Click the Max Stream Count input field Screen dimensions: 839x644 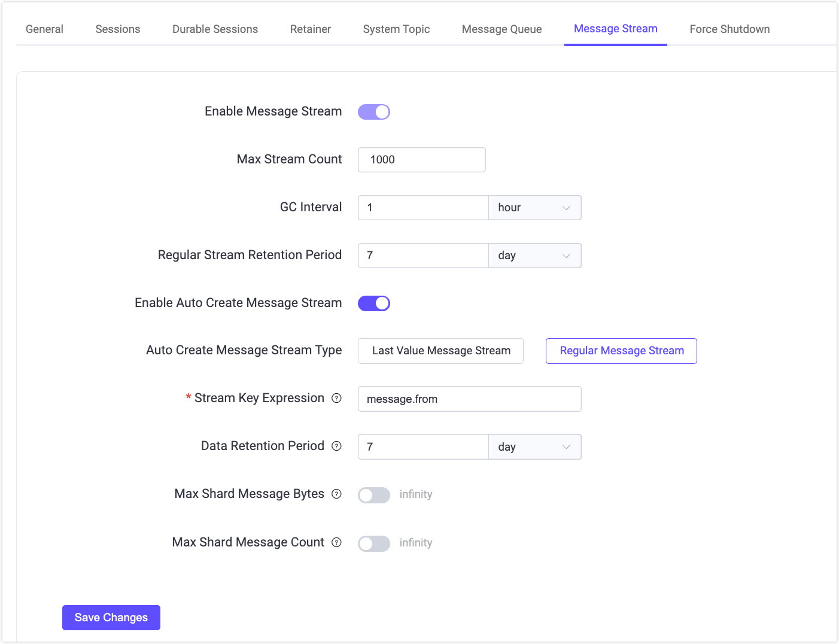click(x=421, y=160)
